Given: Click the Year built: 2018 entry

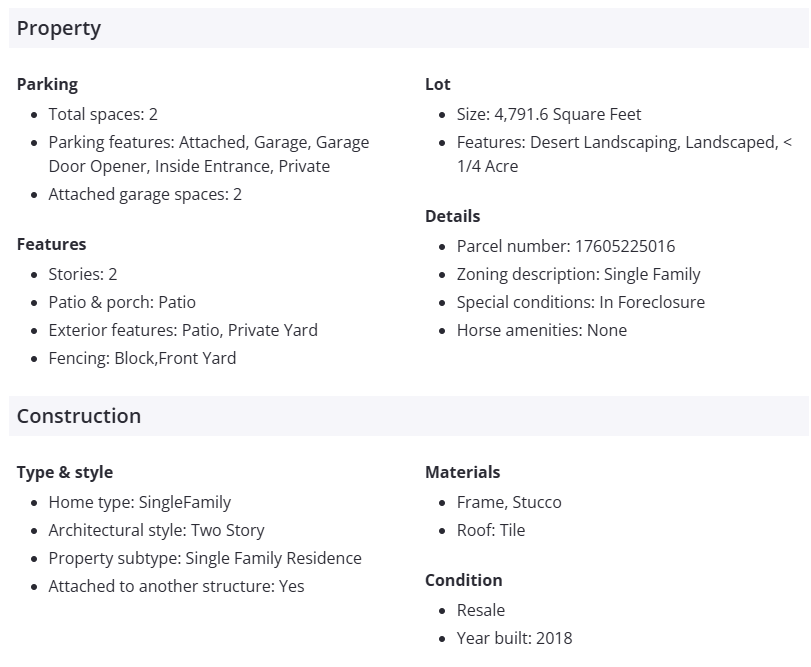Looking at the screenshot, I should pyautogui.click(x=514, y=638).
